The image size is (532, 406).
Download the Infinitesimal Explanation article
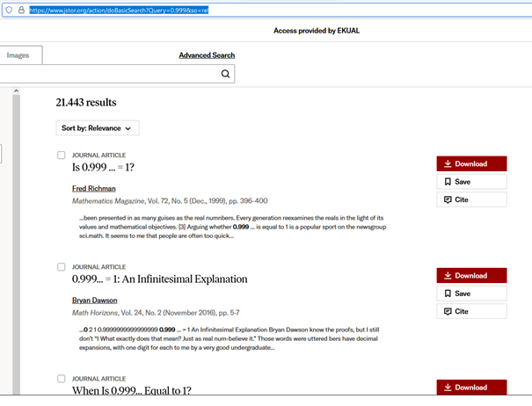(471, 275)
